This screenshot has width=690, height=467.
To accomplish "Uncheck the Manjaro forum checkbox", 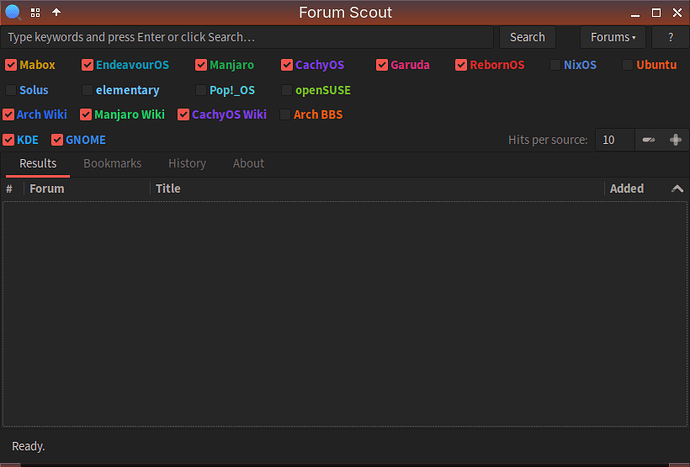I will (201, 65).
